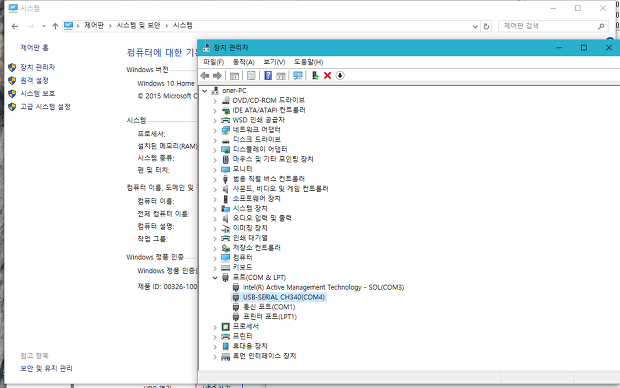Open the 보안 및 유지 관리 link
620x388 pixels.
pos(46,369)
